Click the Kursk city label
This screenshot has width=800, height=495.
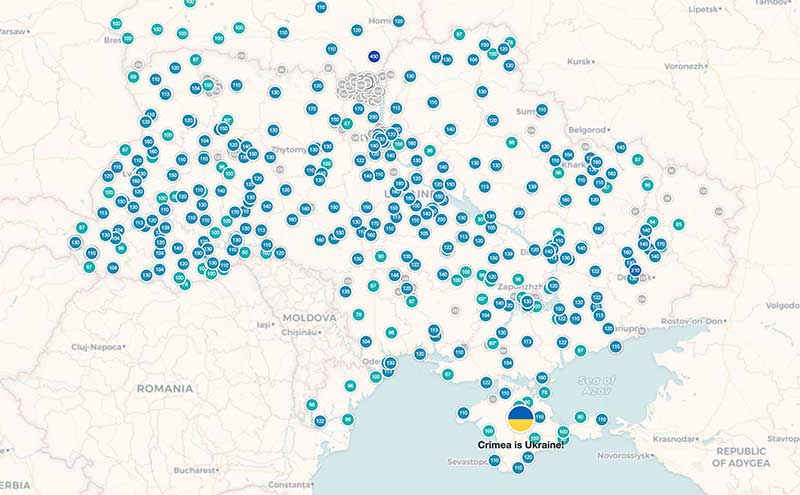579,61
